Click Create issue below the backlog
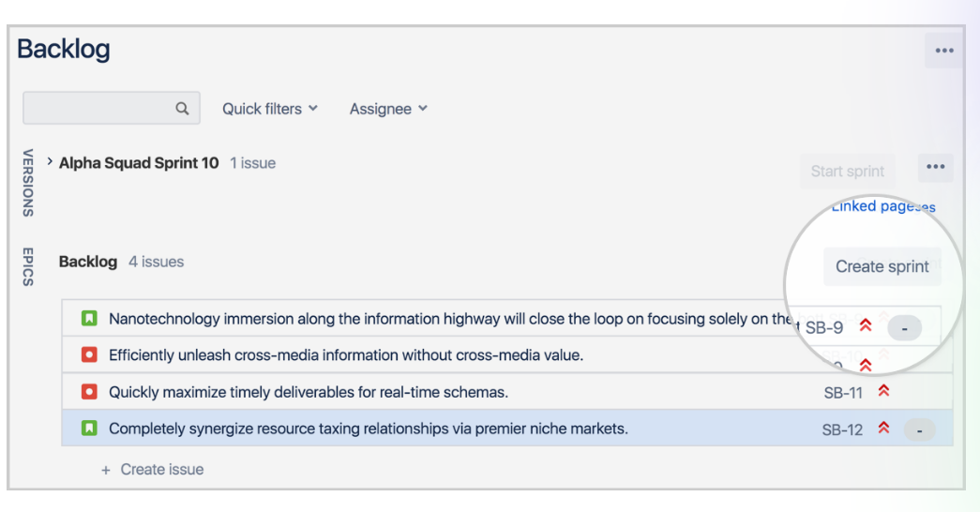Image resolution: width=980 pixels, height=512 pixels. click(153, 469)
